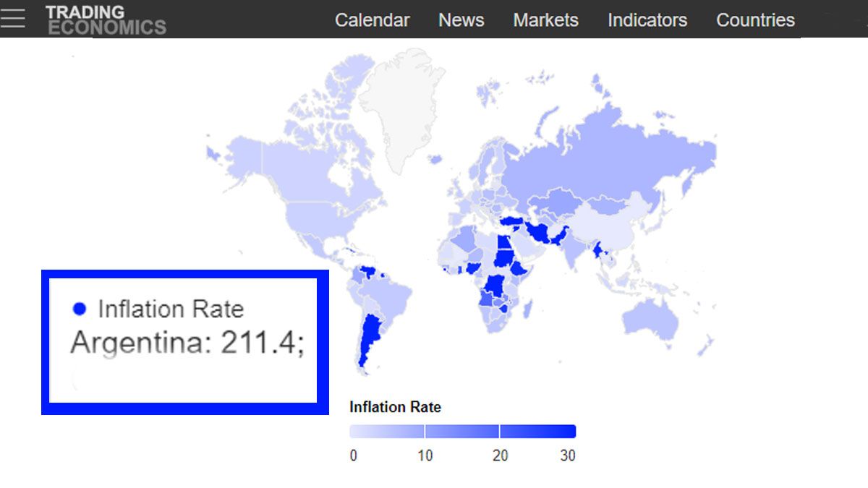Image resolution: width=868 pixels, height=488 pixels.
Task: Click the blue dot beside Inflation Rate tooltip
Action: pyautogui.click(x=80, y=309)
